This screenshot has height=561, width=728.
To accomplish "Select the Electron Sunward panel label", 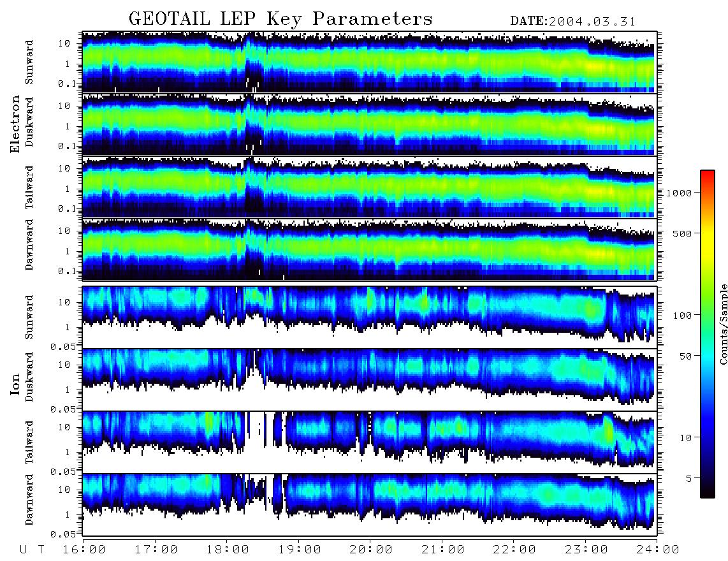I will (29, 62).
